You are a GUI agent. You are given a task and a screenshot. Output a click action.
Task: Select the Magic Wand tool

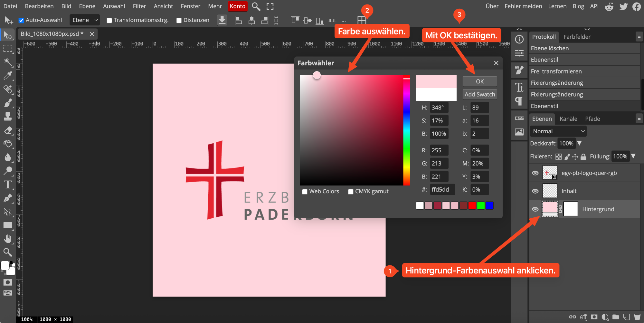click(x=8, y=62)
